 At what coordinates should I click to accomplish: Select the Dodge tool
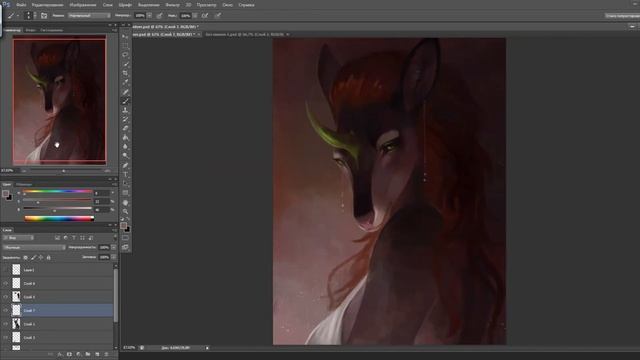(x=125, y=156)
